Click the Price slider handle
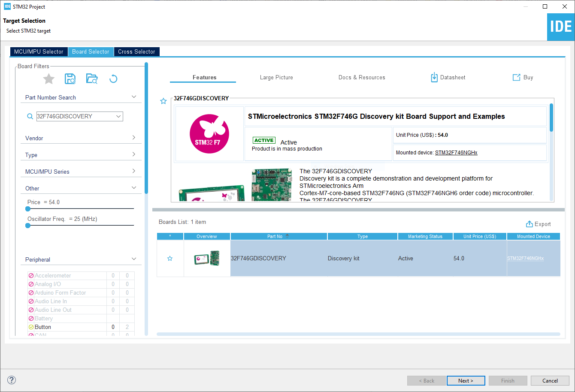 [x=28, y=209]
